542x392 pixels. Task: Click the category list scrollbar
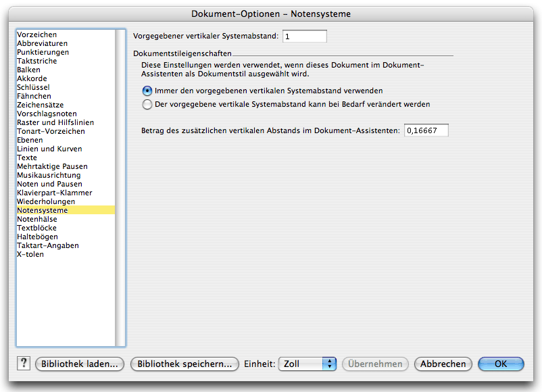[120, 188]
